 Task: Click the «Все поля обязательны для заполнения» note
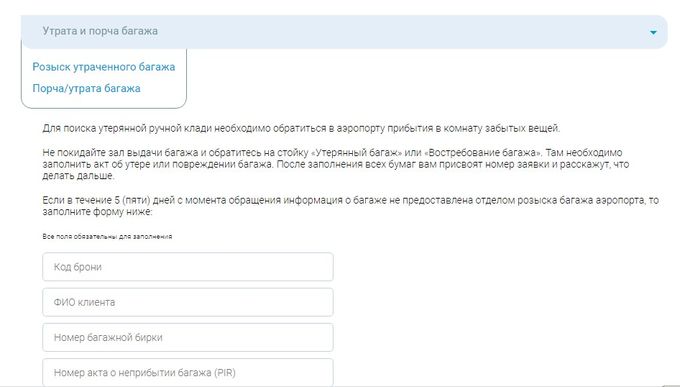(x=107, y=236)
